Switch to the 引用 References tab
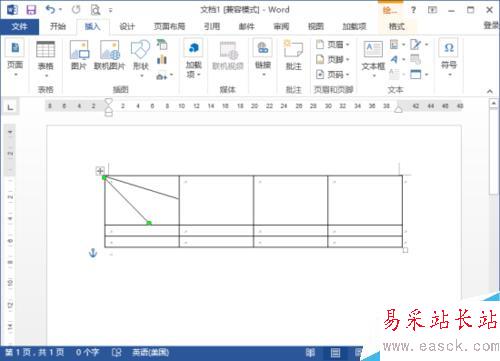 (x=212, y=26)
